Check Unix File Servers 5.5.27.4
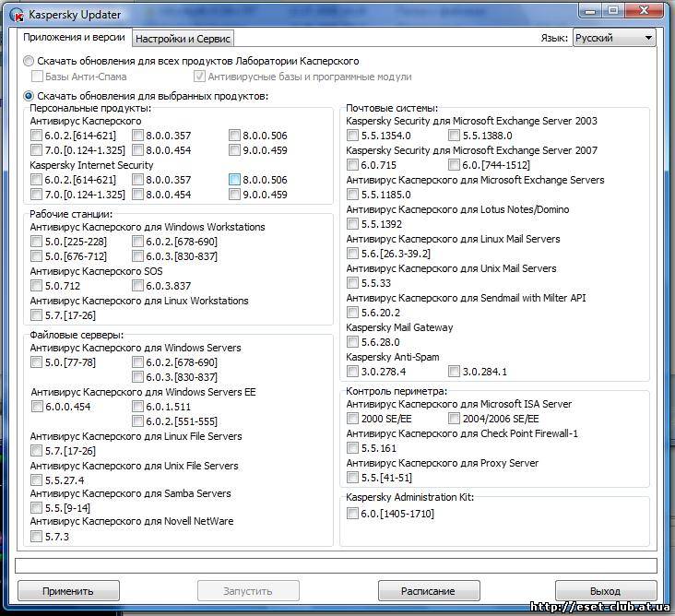Viewport: 675px width, 616px height. pos(36,480)
